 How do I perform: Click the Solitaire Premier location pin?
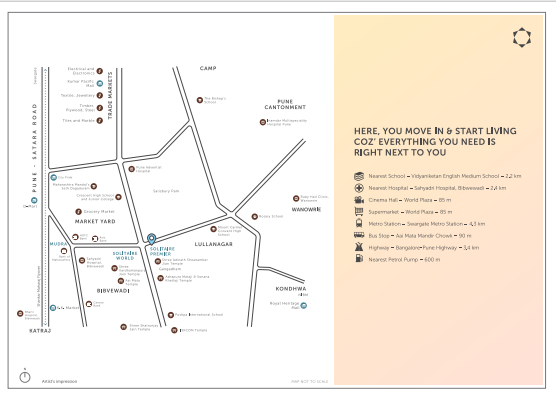coord(151,239)
